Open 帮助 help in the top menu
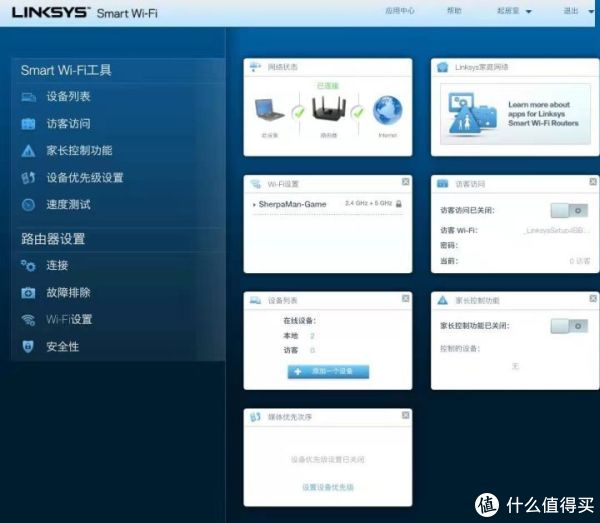600x523 pixels. coord(454,11)
